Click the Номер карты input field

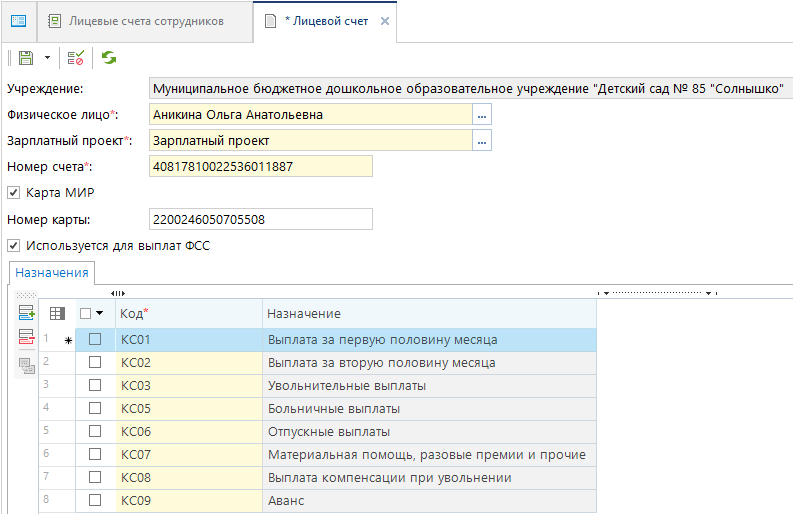260,219
